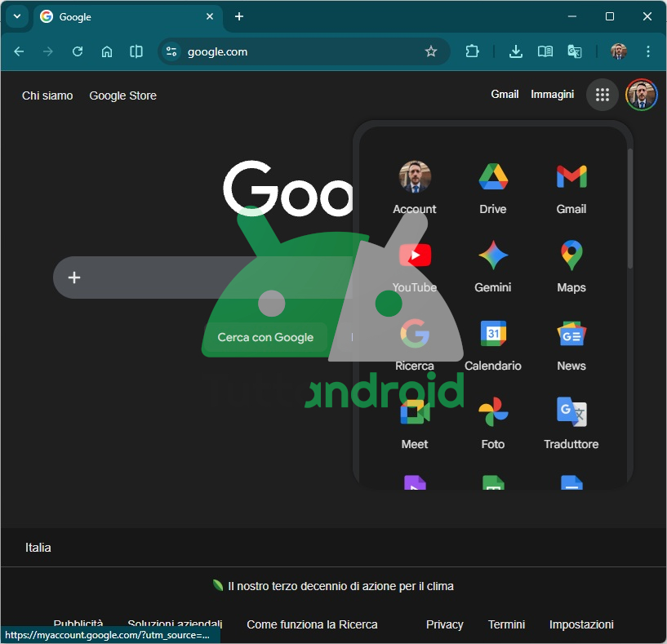Reload the current page
The width and height of the screenshot is (667, 644).
[78, 51]
